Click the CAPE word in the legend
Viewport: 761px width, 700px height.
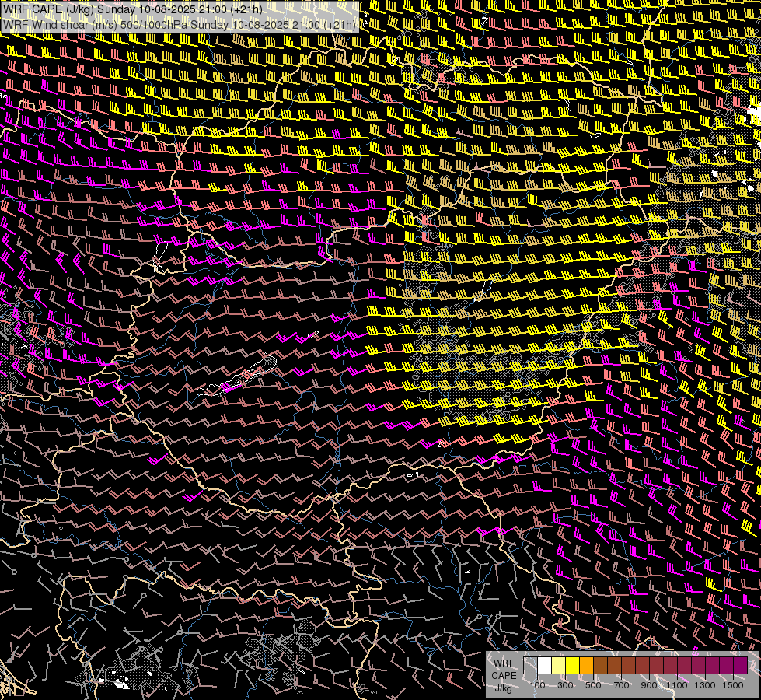click(x=504, y=676)
